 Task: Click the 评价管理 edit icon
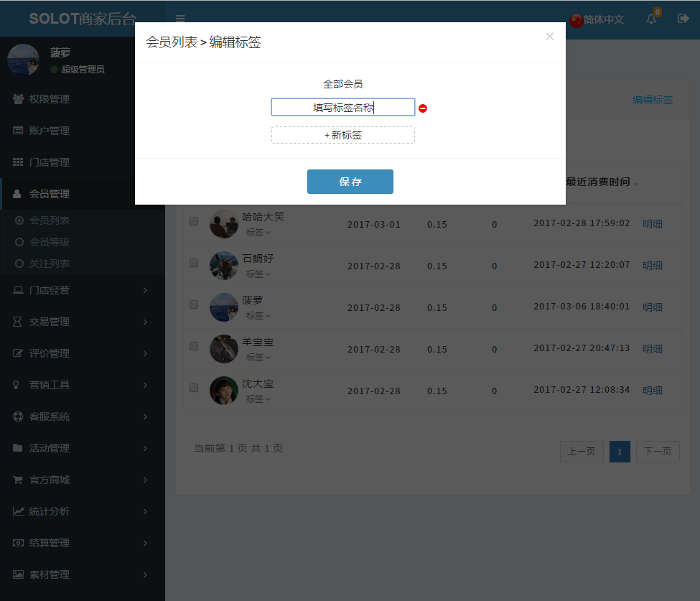tap(17, 353)
